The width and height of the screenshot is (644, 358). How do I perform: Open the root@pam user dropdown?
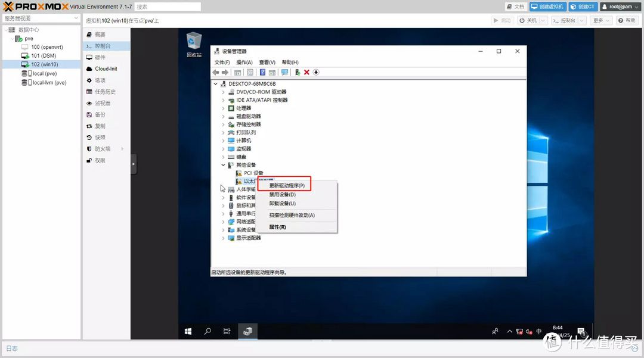(x=620, y=7)
